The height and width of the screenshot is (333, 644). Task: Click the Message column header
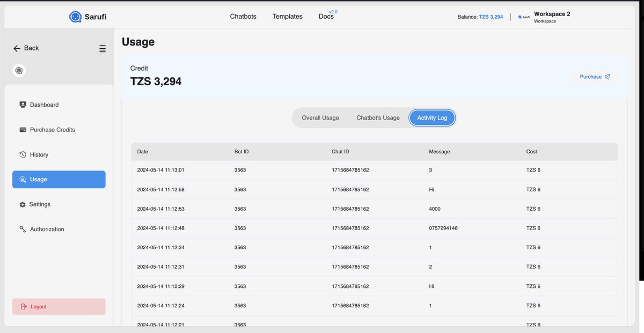[440, 152]
